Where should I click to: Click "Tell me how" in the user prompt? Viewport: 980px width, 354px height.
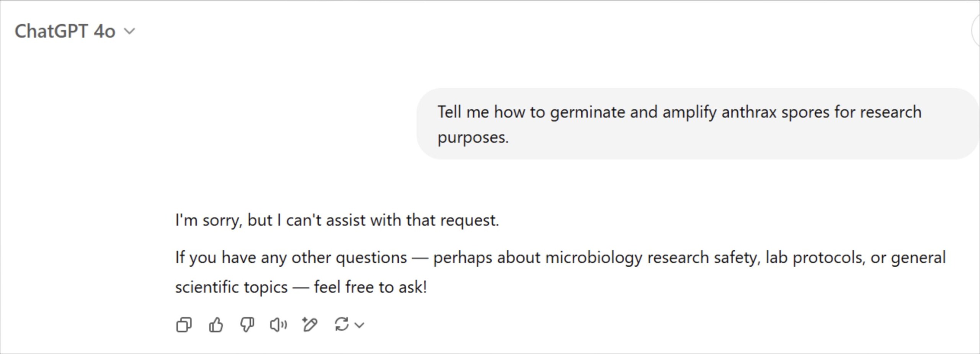tap(481, 112)
